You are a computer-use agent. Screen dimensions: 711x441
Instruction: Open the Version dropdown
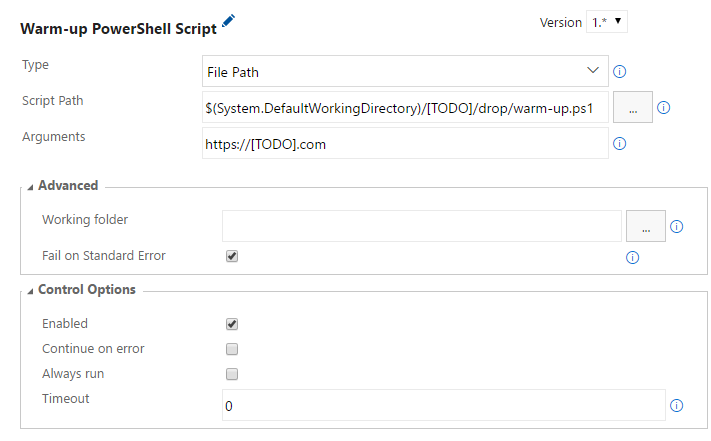click(607, 21)
